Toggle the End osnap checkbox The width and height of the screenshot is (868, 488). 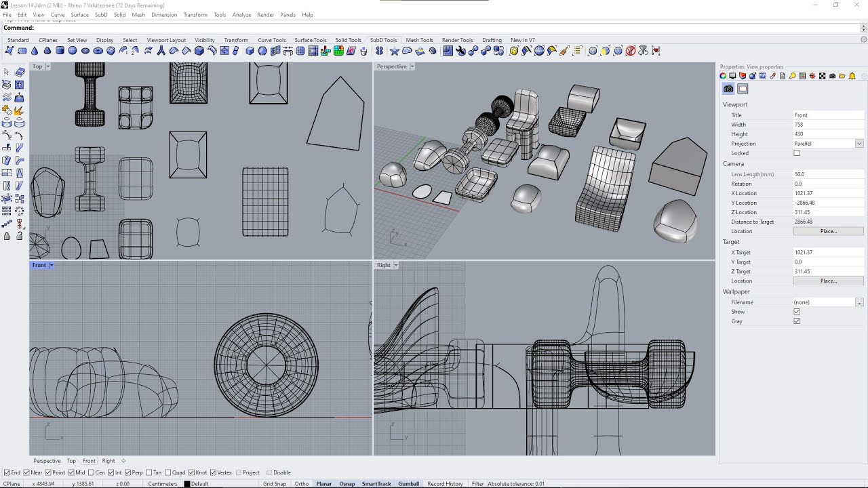point(7,472)
